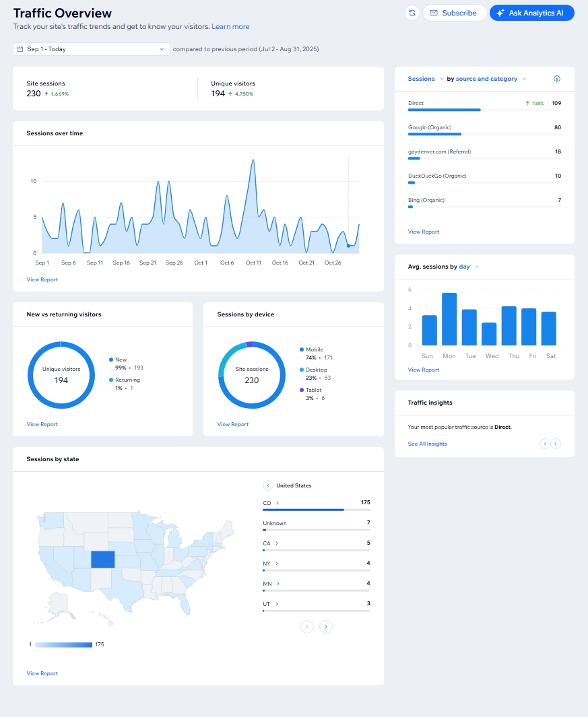Screen dimensions: 588x717
Task: Open Ask Analytics AI
Action: [531, 13]
